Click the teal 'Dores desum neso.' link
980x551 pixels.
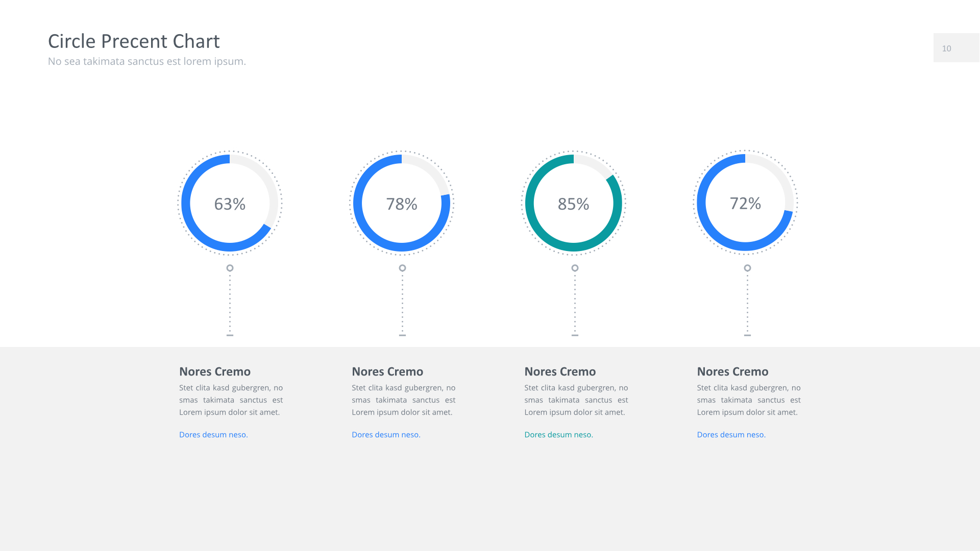(x=558, y=435)
